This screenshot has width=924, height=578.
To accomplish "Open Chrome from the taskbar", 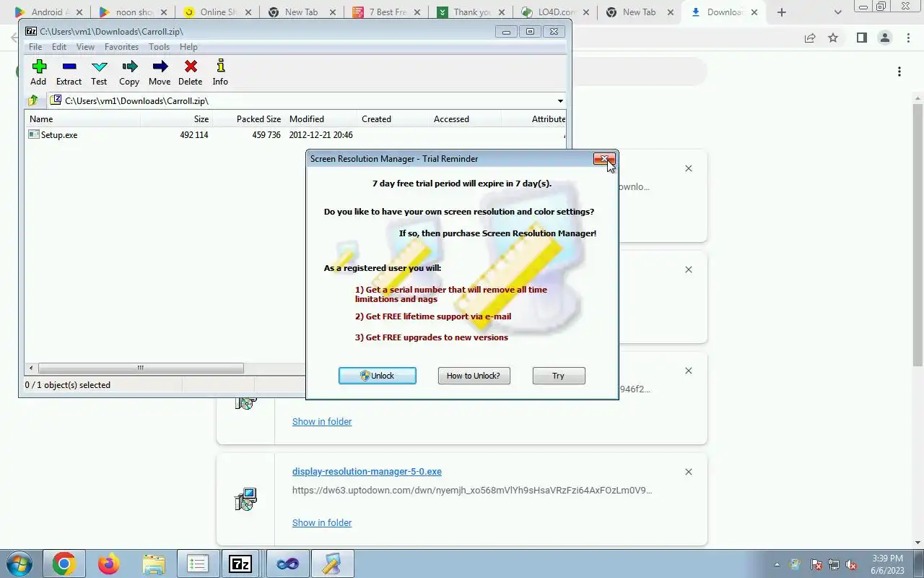I will [x=64, y=564].
